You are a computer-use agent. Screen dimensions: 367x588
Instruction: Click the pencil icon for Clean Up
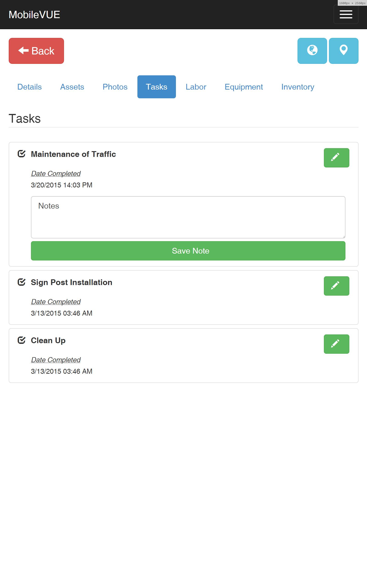click(336, 344)
